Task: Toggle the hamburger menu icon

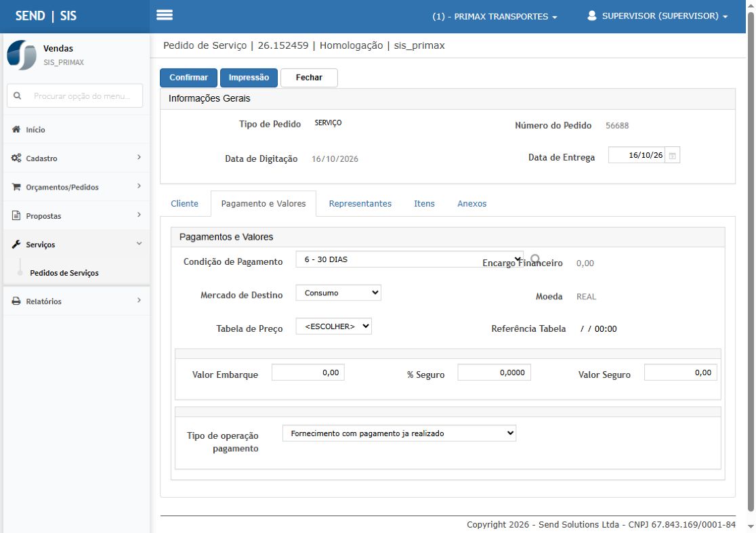Action: click(x=165, y=15)
